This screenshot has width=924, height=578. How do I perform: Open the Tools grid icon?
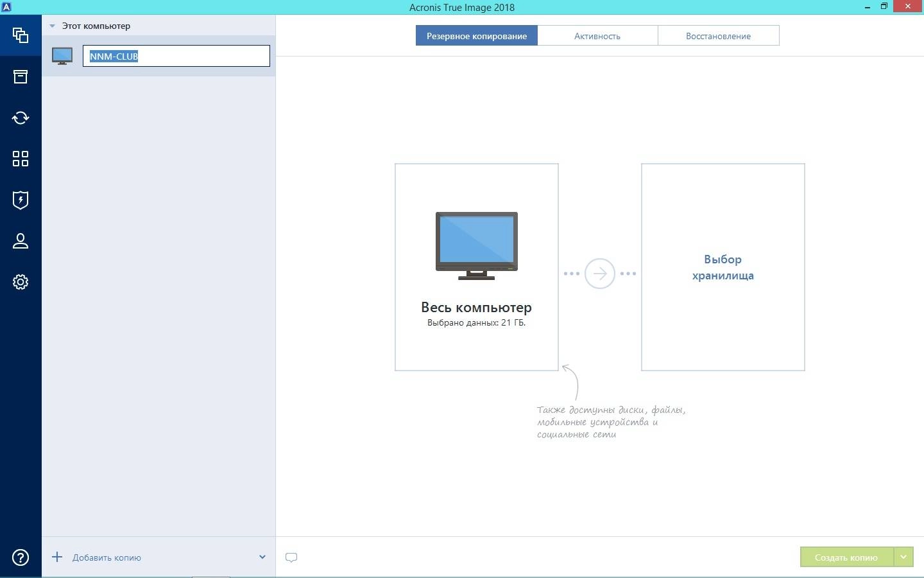[21, 159]
